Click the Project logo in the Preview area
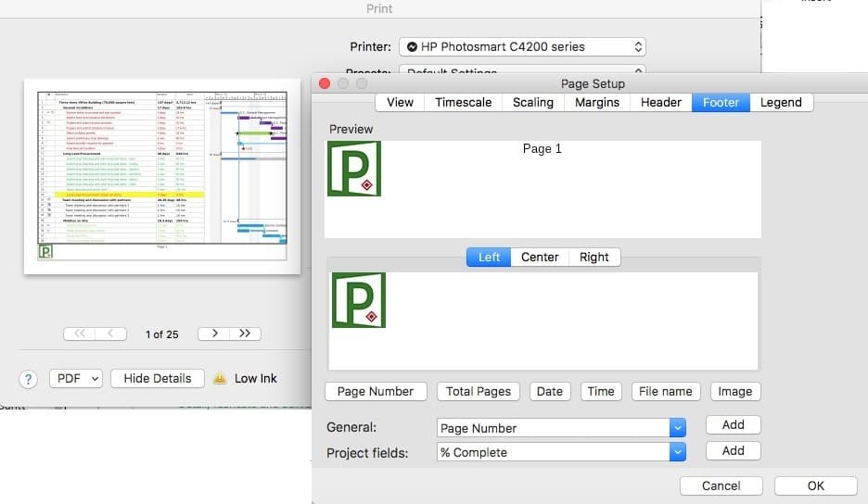The height and width of the screenshot is (504, 868). [x=354, y=169]
